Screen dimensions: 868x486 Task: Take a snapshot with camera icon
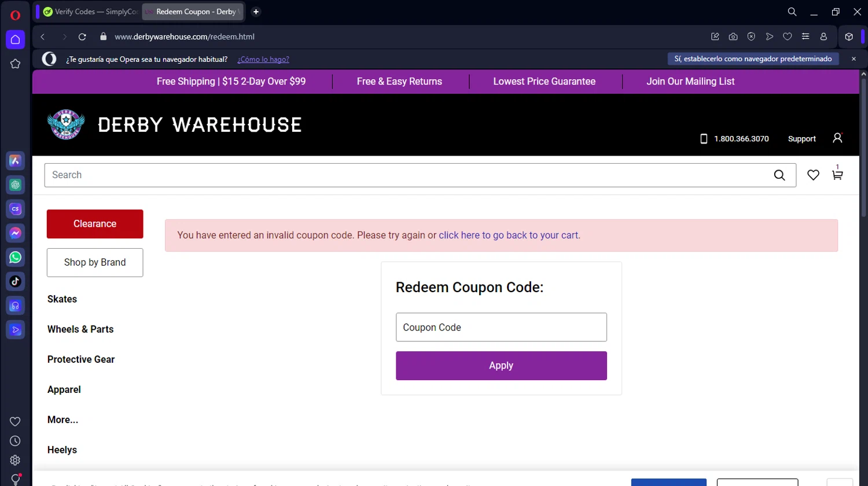click(733, 36)
